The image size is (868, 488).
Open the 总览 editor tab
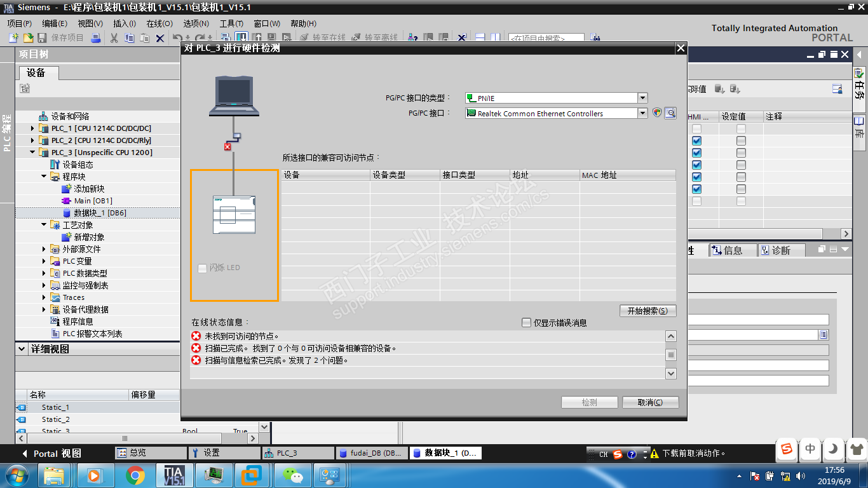pos(150,453)
